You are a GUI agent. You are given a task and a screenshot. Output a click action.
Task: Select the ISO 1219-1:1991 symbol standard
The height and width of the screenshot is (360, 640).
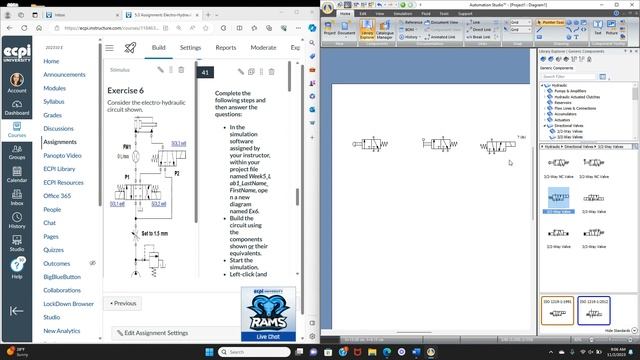(558, 311)
